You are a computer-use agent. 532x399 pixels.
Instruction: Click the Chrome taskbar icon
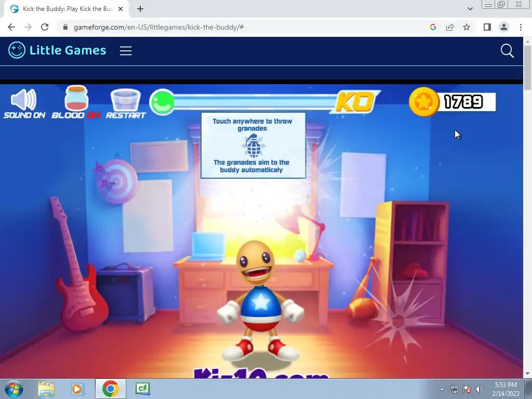pyautogui.click(x=110, y=389)
